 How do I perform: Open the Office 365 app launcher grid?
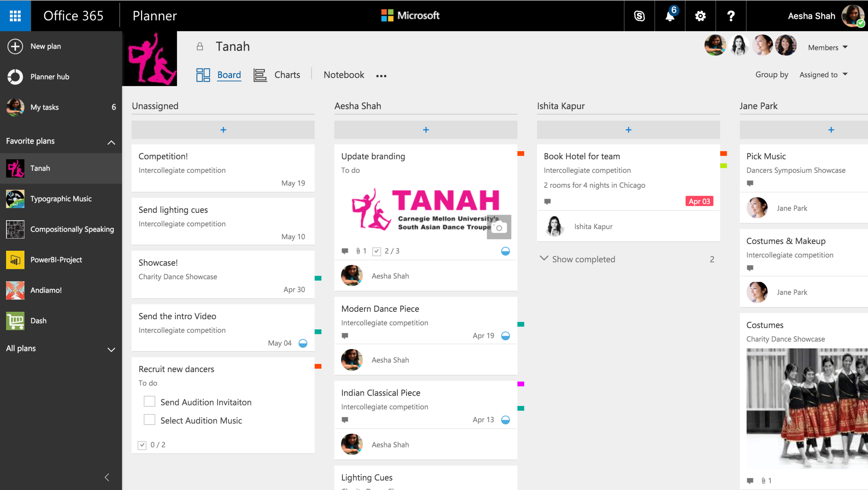(15, 16)
